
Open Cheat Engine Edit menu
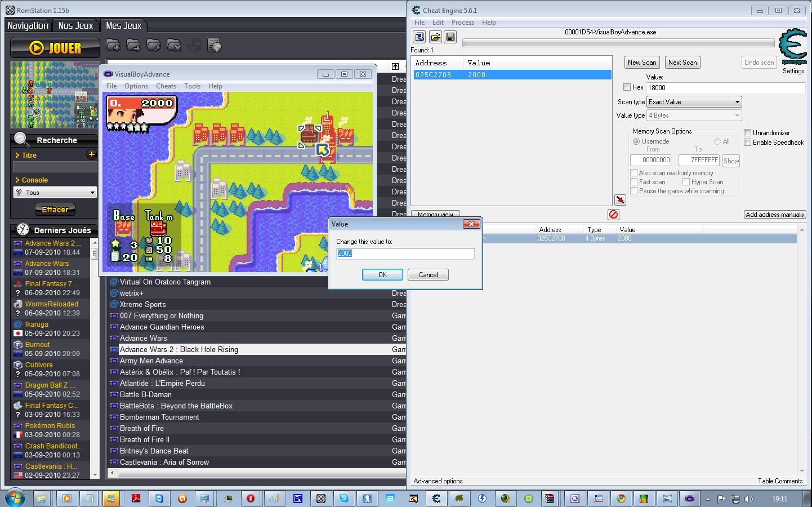(x=438, y=23)
